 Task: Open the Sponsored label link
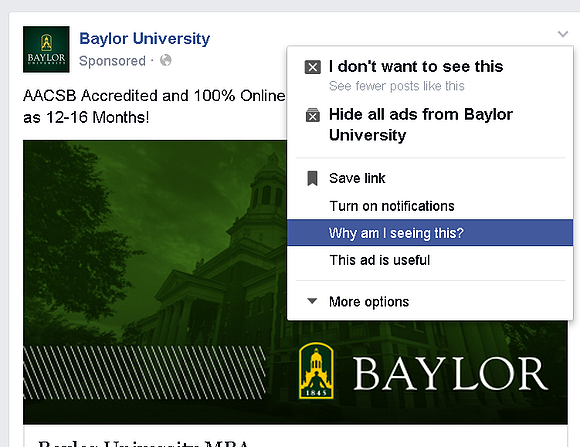112,61
